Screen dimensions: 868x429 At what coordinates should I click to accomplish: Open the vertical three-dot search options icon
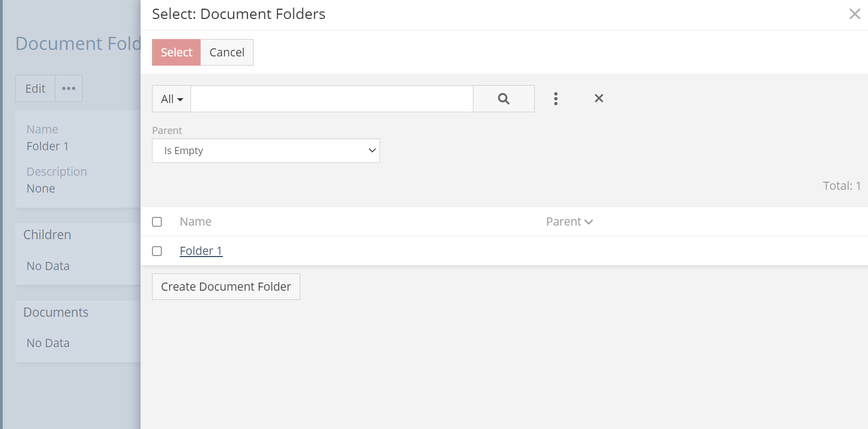tap(555, 99)
